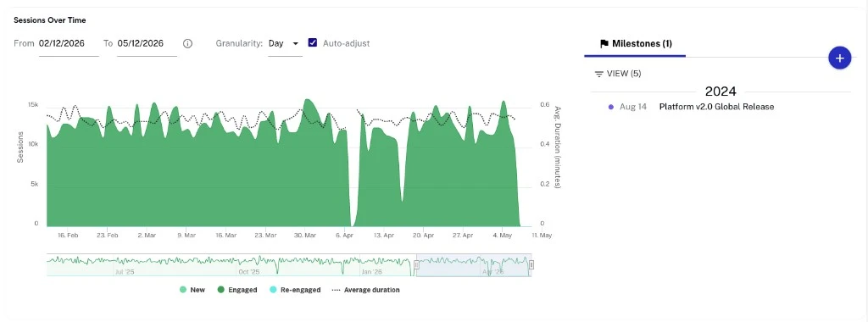
Task: Click the Aug 14 milestone date
Action: (632, 107)
